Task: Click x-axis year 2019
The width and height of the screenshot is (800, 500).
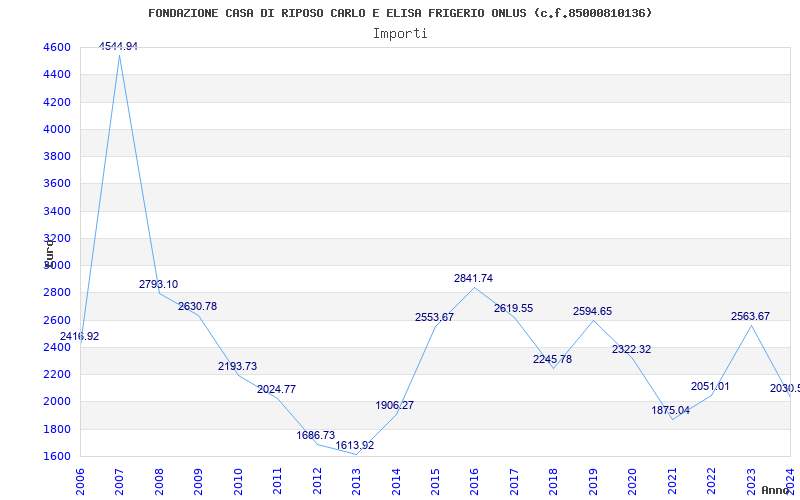Action: (593, 482)
